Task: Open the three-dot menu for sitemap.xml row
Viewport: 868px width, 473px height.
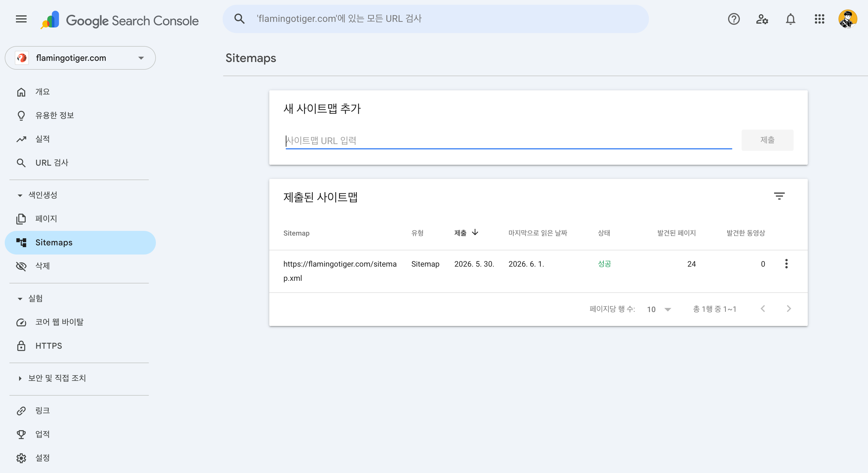Action: [786, 264]
